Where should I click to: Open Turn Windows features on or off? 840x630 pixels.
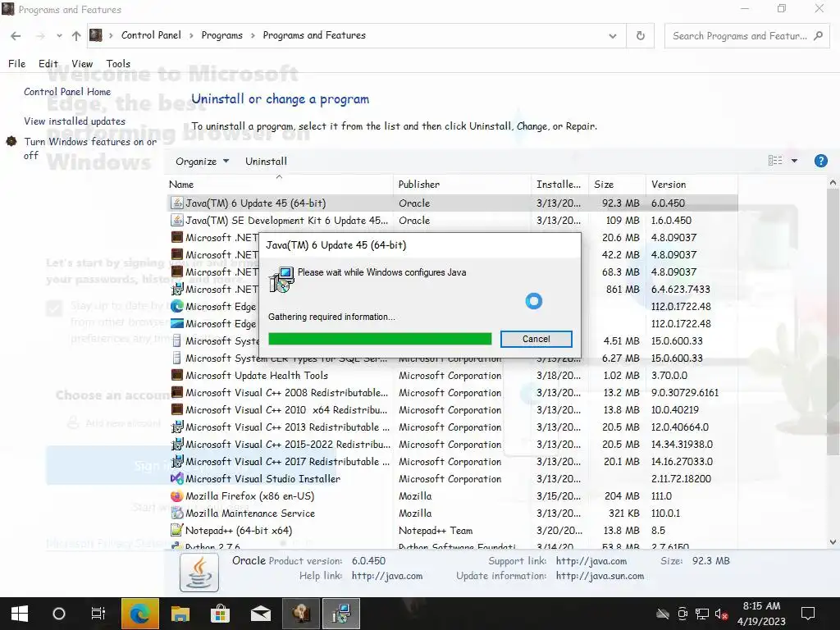click(x=90, y=148)
